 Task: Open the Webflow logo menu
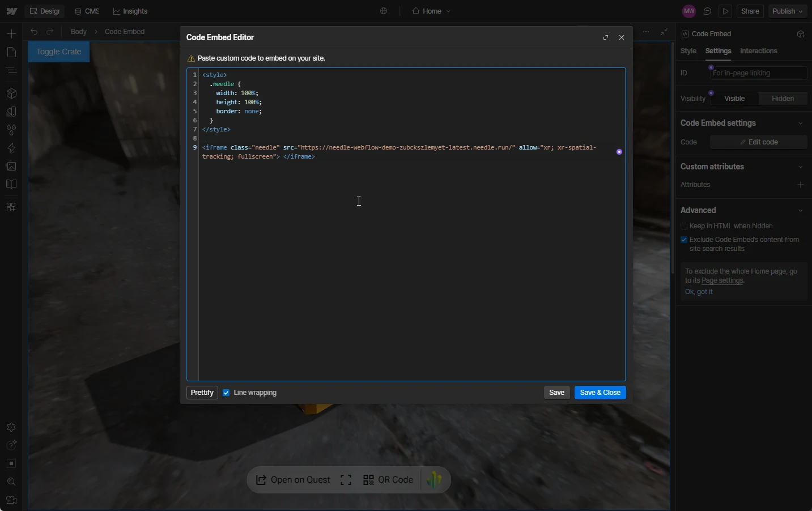click(11, 11)
